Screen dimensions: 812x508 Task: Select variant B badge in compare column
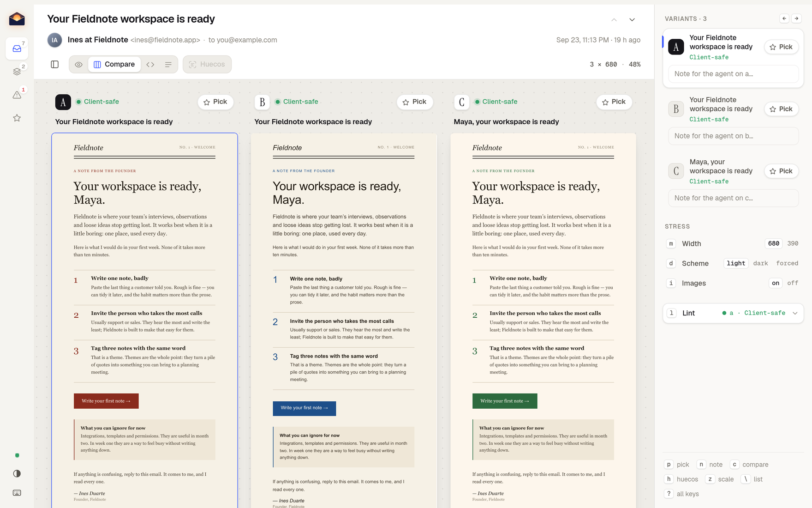click(262, 102)
